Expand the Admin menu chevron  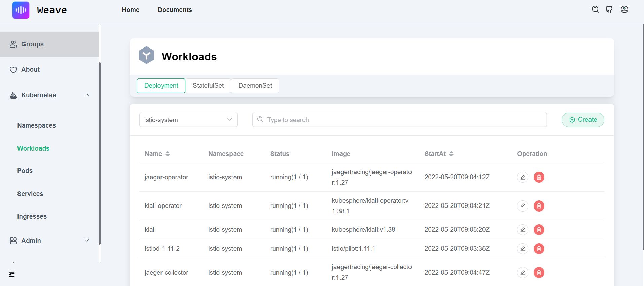(x=87, y=241)
